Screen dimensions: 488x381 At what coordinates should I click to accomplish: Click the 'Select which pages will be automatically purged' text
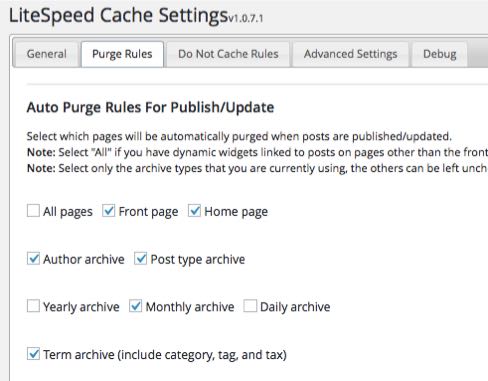239,137
